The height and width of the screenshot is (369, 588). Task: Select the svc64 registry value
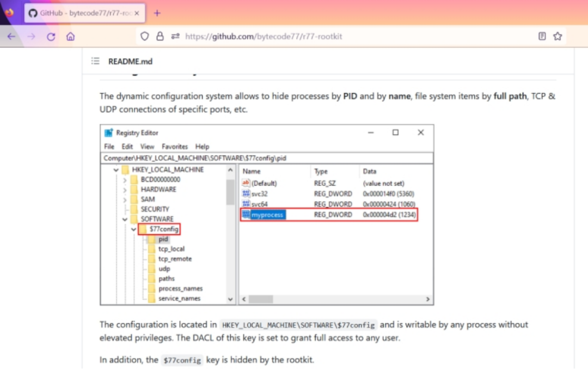pos(259,204)
